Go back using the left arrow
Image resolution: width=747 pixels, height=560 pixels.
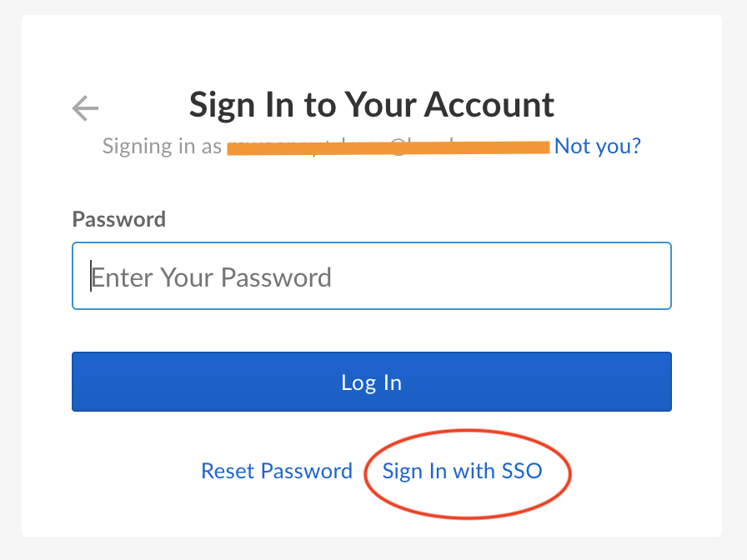[x=85, y=107]
